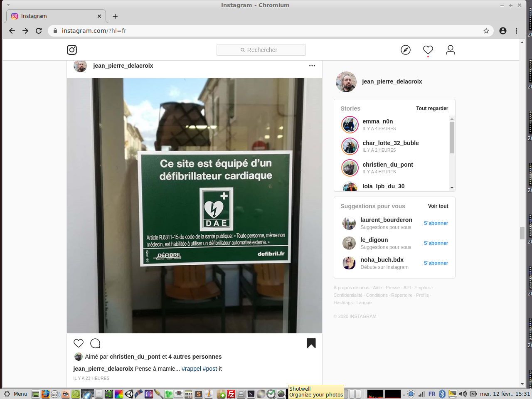Viewport: 532px width, 399px height.
Task: Click the page's vertical scrollbar thumb
Action: pos(522,233)
